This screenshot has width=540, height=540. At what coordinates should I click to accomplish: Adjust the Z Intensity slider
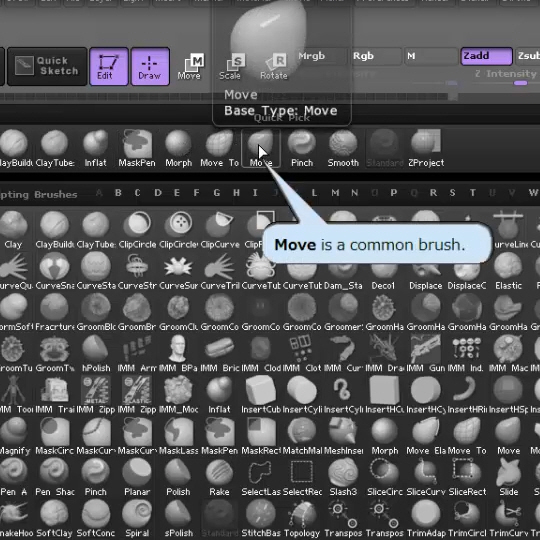505,77
